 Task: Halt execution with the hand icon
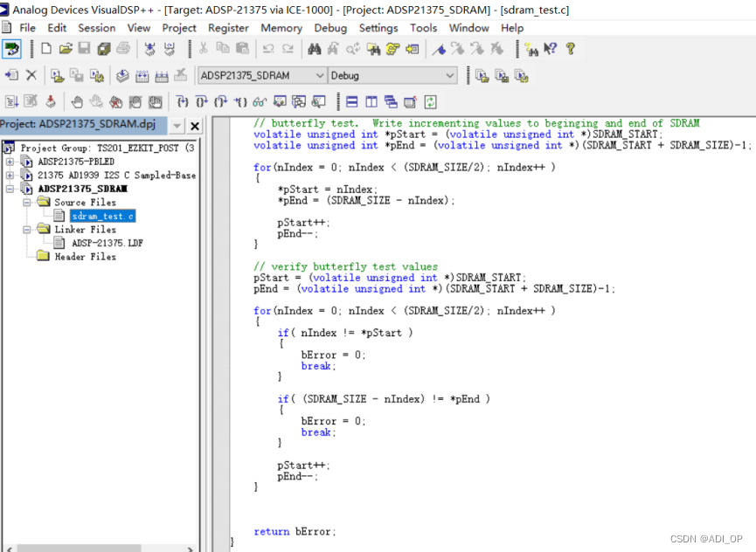click(97, 102)
